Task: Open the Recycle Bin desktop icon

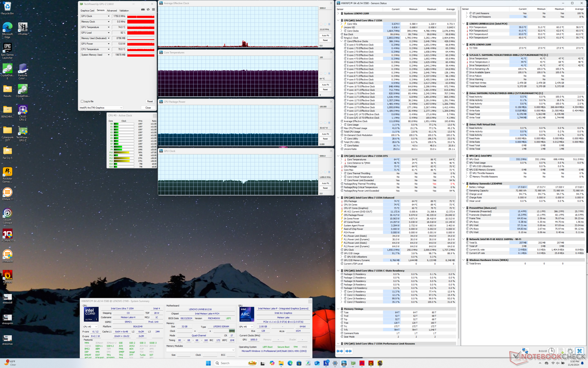Action: (7, 9)
